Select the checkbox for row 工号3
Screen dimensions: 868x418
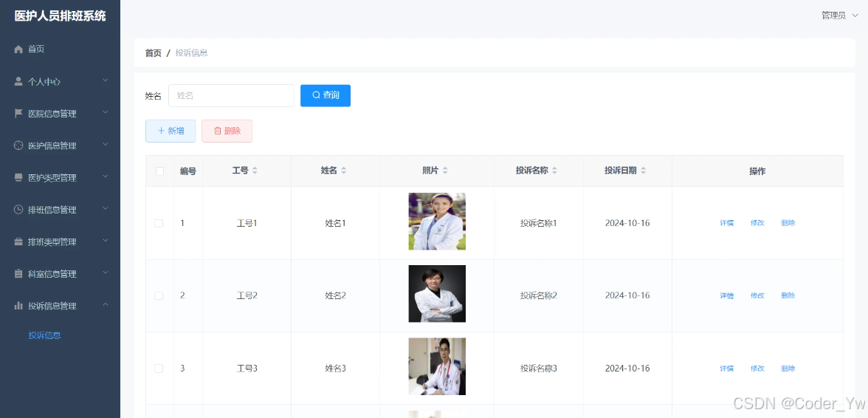pyautogui.click(x=159, y=369)
